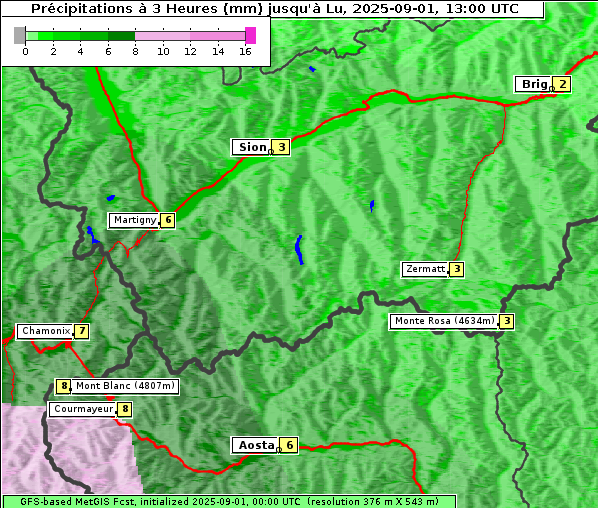Click the yellow value 3 beside Sion

281,147
